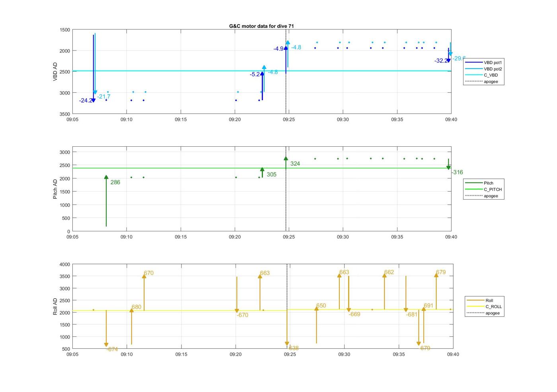Click the '650' roll data label
The width and height of the screenshot is (557, 392).
[x=321, y=306]
